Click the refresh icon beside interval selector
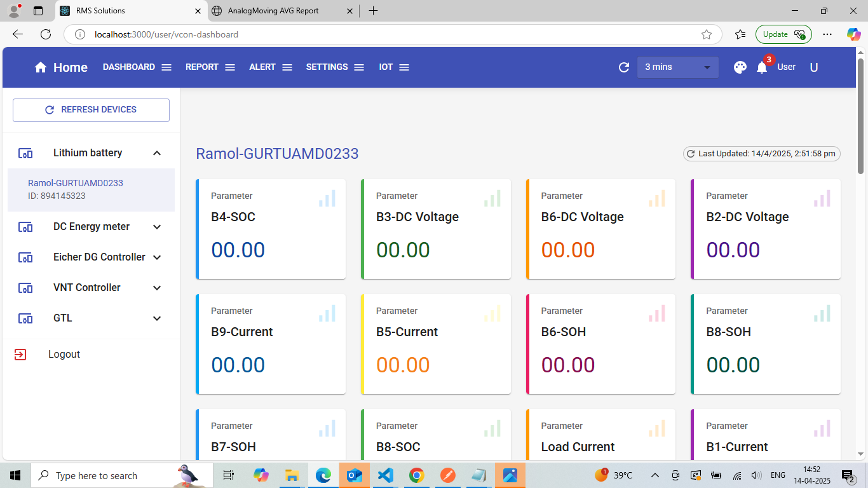The width and height of the screenshot is (868, 488). (624, 67)
